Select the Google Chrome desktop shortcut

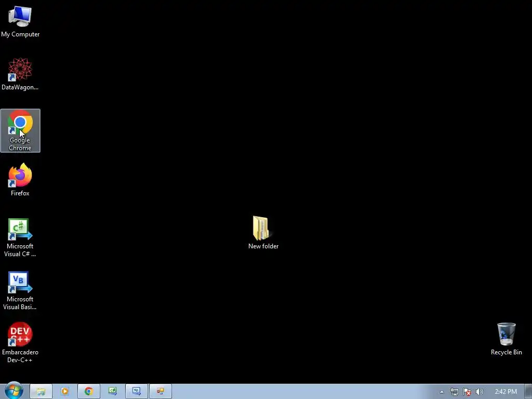(20, 130)
